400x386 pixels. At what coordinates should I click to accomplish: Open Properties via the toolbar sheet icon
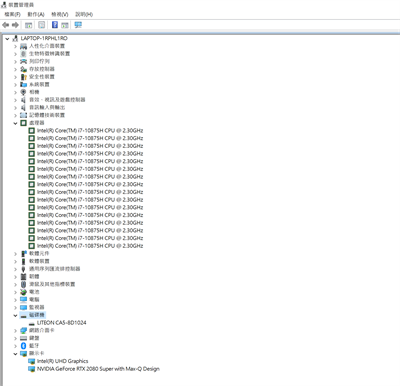pyautogui.click(x=42, y=25)
